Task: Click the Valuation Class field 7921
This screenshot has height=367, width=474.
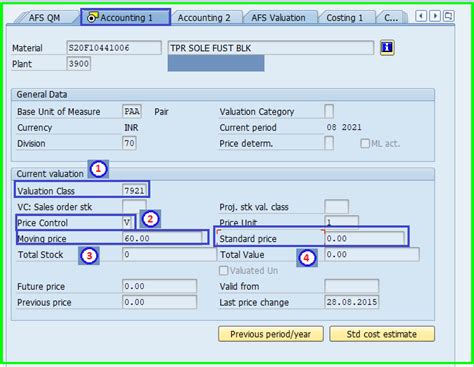Action: pos(134,190)
